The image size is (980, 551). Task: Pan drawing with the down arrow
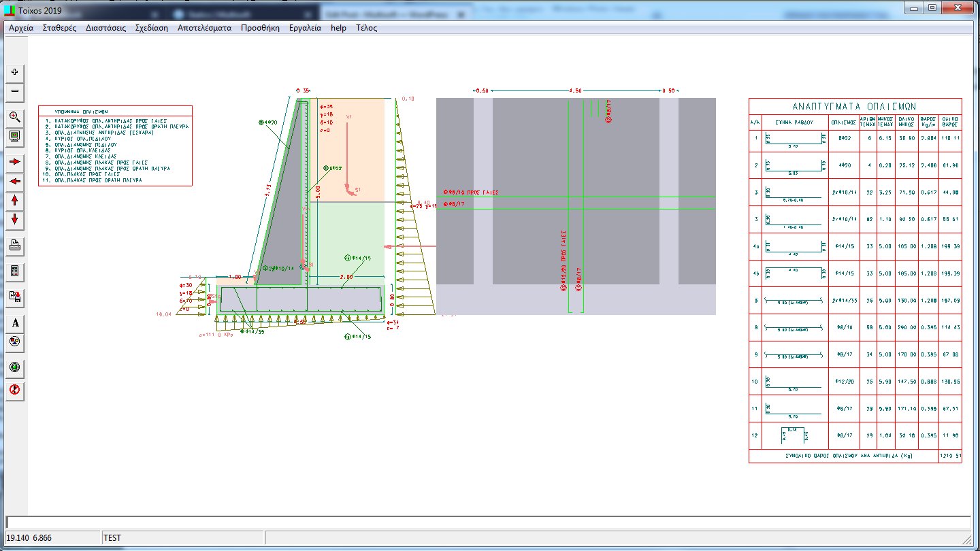coord(15,220)
